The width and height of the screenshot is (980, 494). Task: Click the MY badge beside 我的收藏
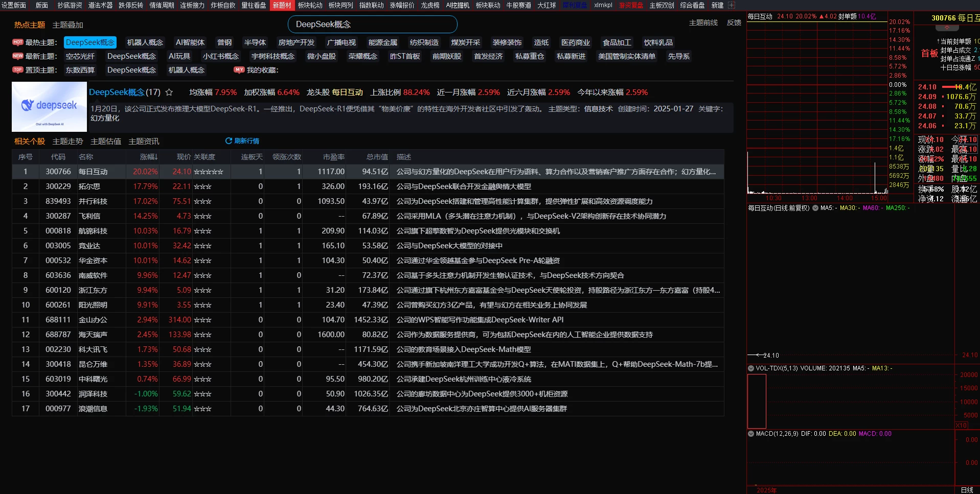tap(239, 70)
